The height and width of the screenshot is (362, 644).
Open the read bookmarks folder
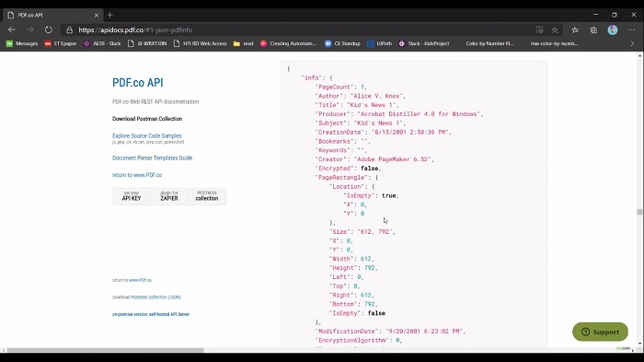tap(243, 43)
